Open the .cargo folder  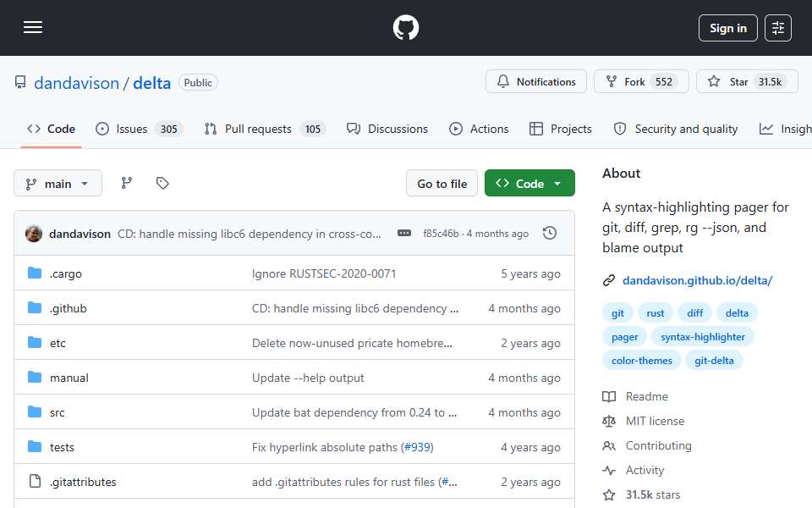pos(66,273)
